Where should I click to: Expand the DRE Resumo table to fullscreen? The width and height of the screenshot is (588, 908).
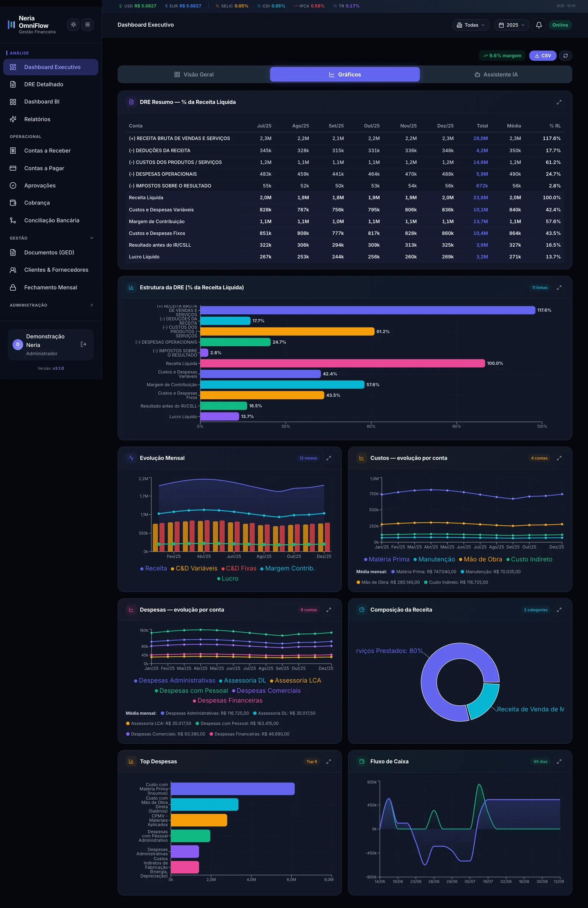tap(559, 102)
